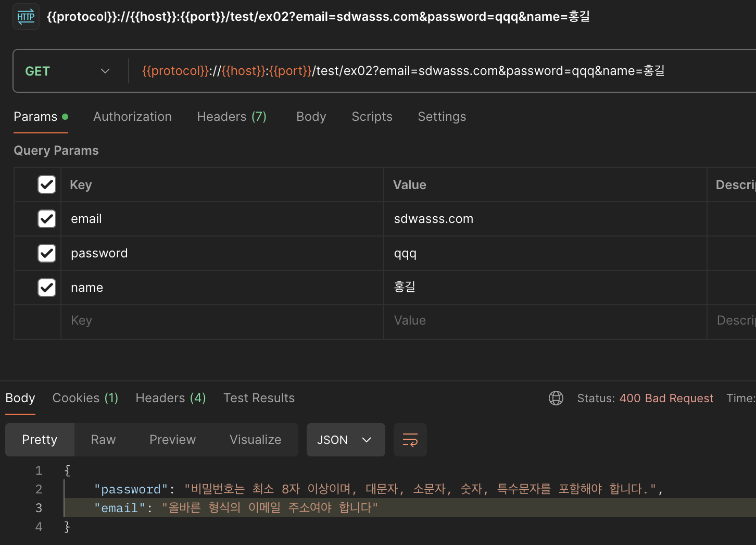Click line number 1 in response gutter

coord(39,470)
